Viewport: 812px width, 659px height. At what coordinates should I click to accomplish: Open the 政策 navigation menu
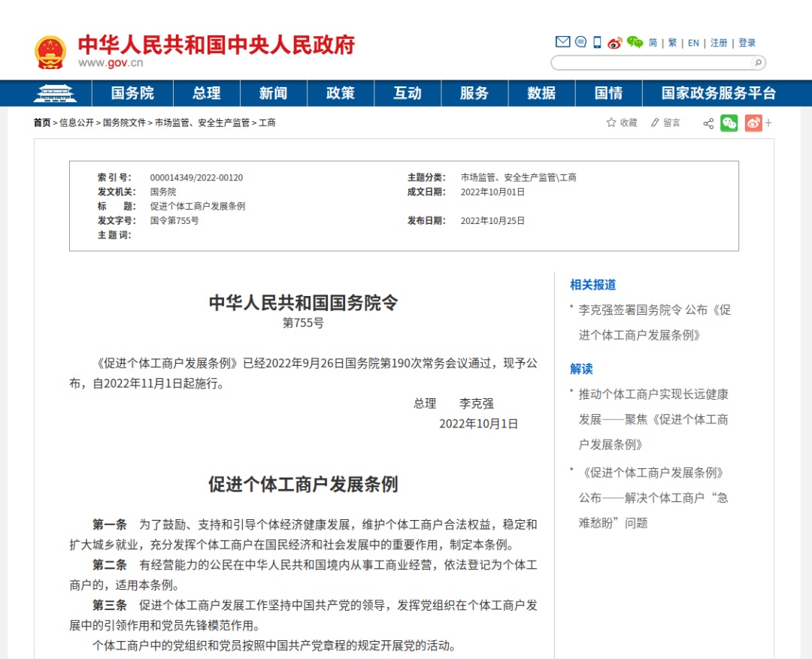tap(341, 93)
